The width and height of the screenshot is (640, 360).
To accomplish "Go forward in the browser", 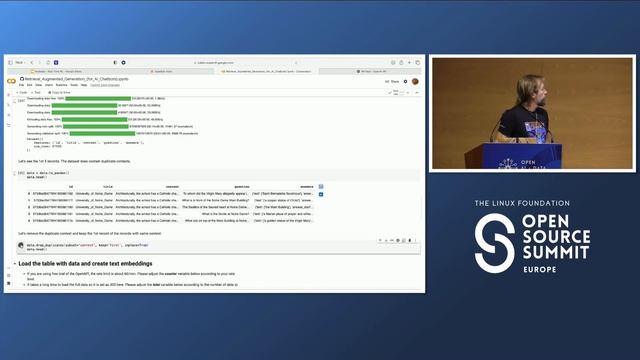I will [40, 62].
